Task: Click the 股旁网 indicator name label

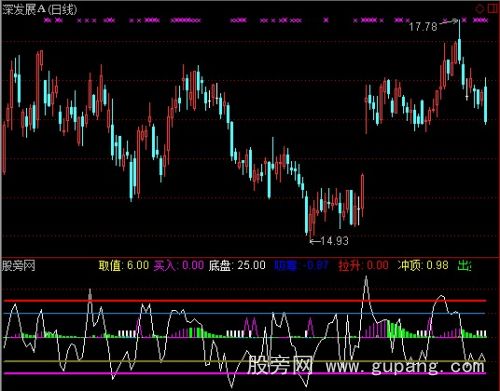Action: tap(19, 266)
